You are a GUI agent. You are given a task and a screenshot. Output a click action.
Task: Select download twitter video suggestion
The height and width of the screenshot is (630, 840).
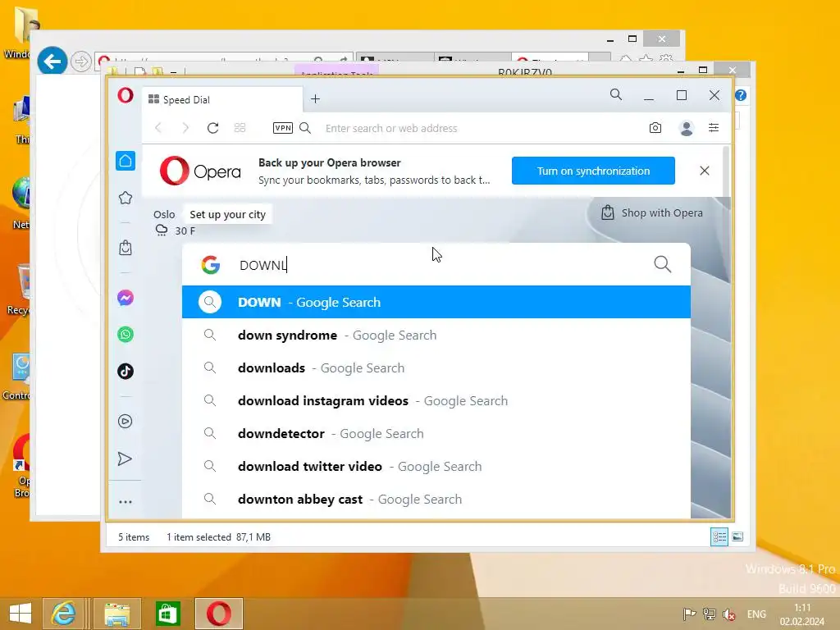click(436, 467)
